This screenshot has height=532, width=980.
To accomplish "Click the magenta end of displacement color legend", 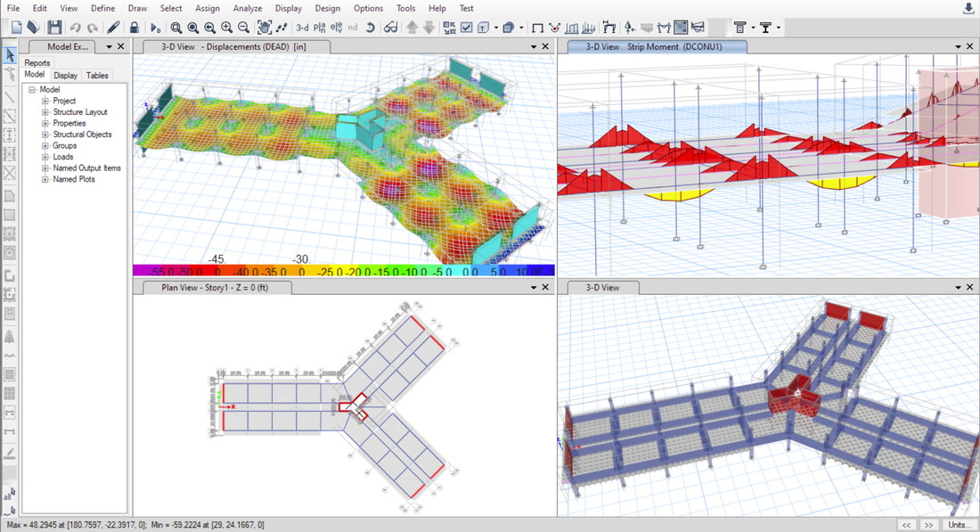I will click(140, 270).
